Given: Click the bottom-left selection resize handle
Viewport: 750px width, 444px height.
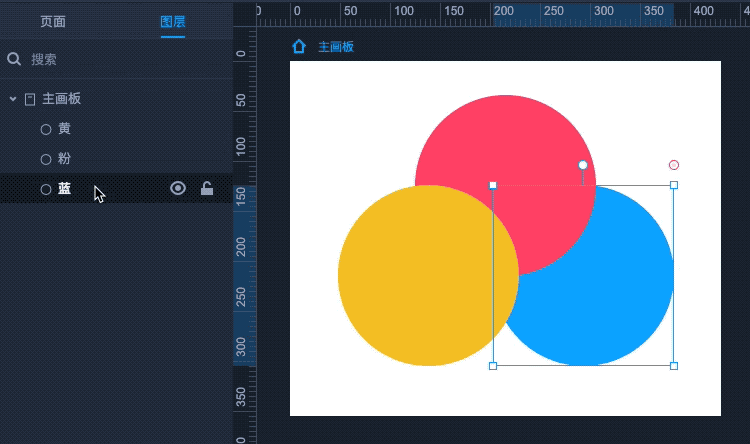Looking at the screenshot, I should pyautogui.click(x=493, y=366).
